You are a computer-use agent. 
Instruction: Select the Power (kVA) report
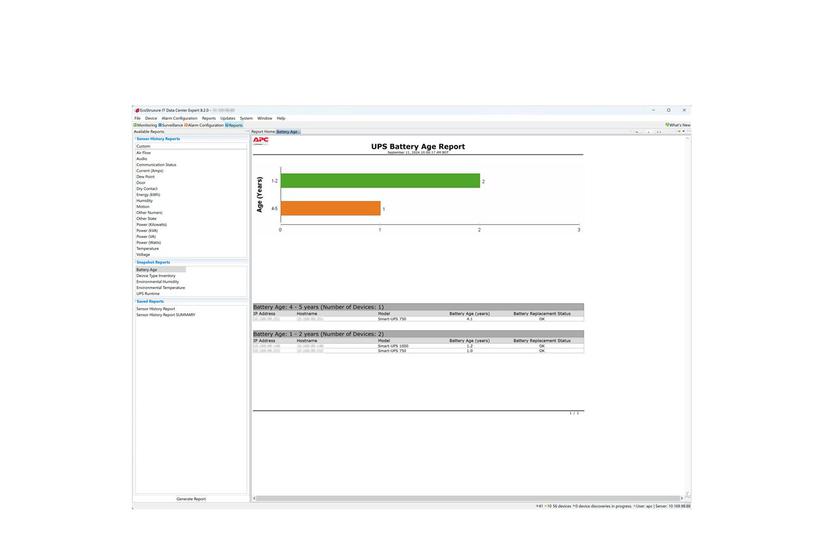147,231
